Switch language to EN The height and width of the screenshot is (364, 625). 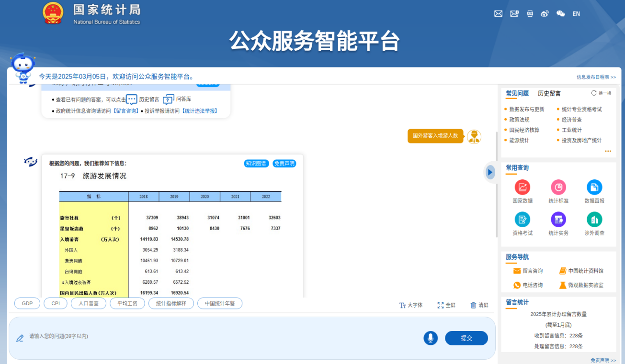pyautogui.click(x=576, y=14)
